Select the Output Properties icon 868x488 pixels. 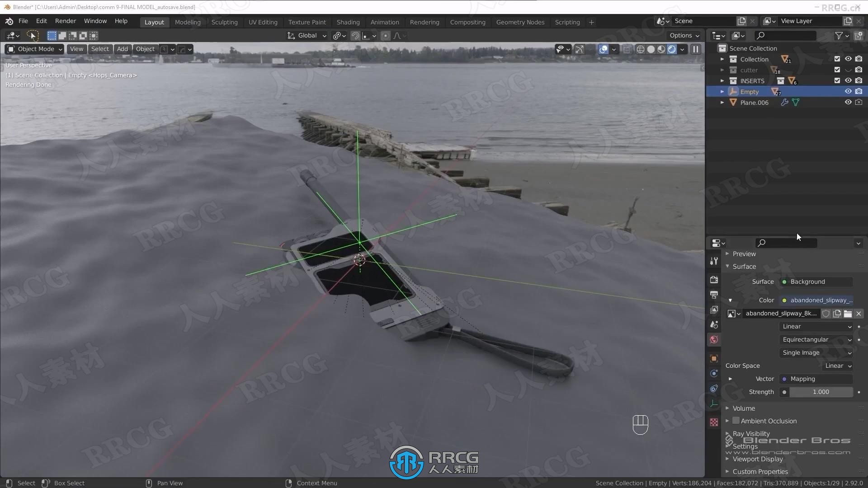714,295
